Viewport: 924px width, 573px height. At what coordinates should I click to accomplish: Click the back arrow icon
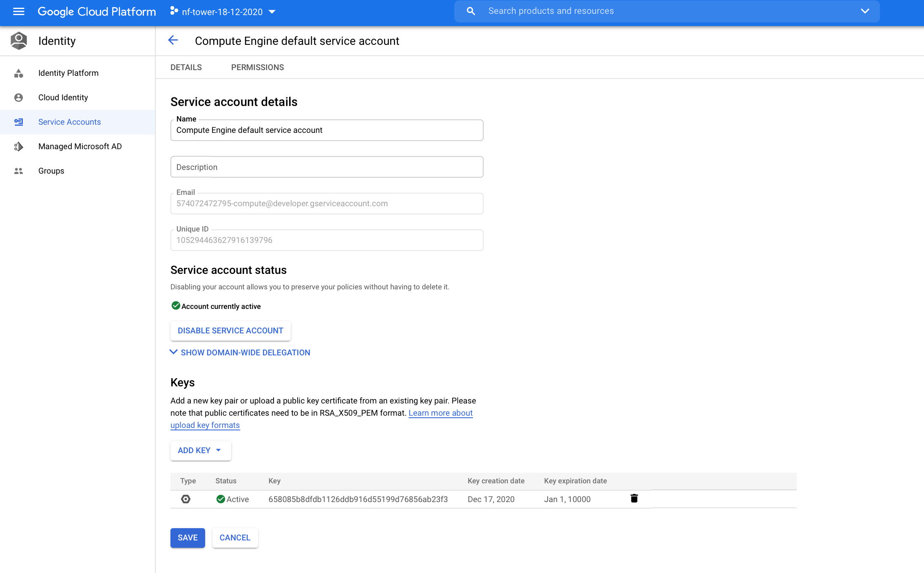[x=173, y=40]
